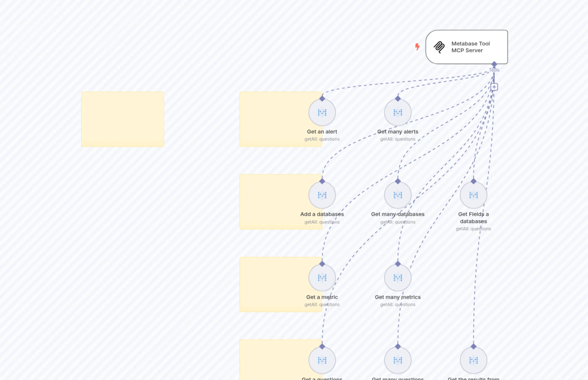Open the 'Add a databases' tool node
The width and height of the screenshot is (588, 380).
pyautogui.click(x=322, y=195)
